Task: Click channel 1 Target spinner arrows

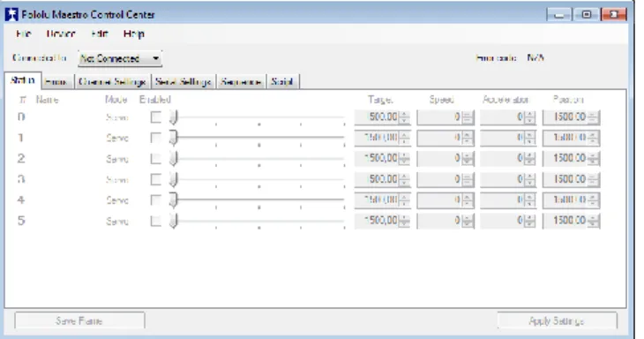Action: tap(405, 138)
